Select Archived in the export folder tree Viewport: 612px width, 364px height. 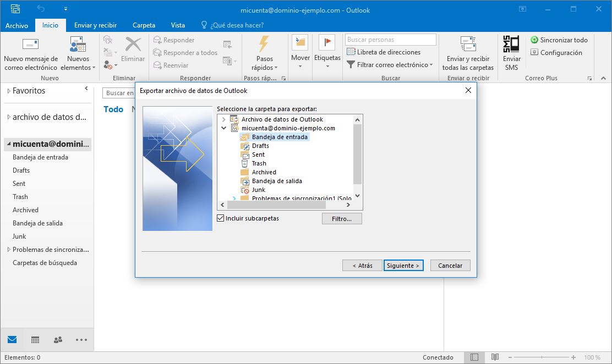pos(264,172)
